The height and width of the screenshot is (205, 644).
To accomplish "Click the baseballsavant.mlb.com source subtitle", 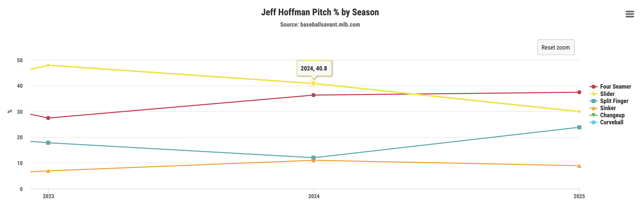I will coord(320,25).
